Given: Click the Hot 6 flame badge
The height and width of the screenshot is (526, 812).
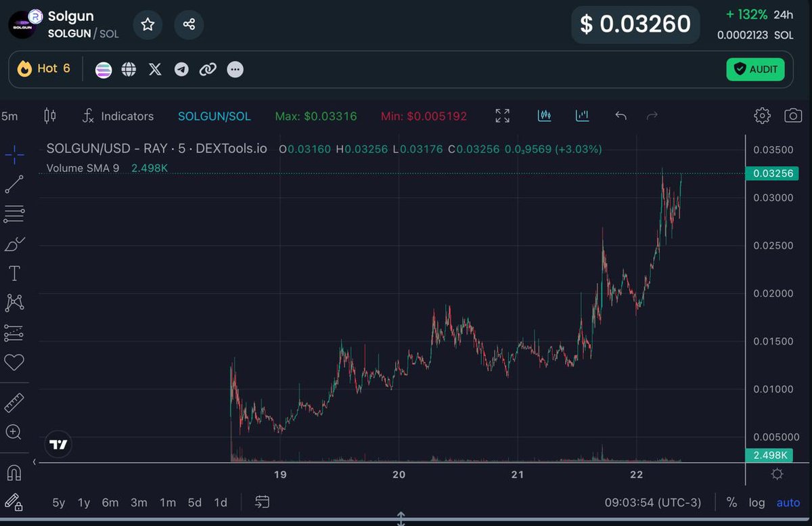Looking at the screenshot, I should pyautogui.click(x=44, y=68).
